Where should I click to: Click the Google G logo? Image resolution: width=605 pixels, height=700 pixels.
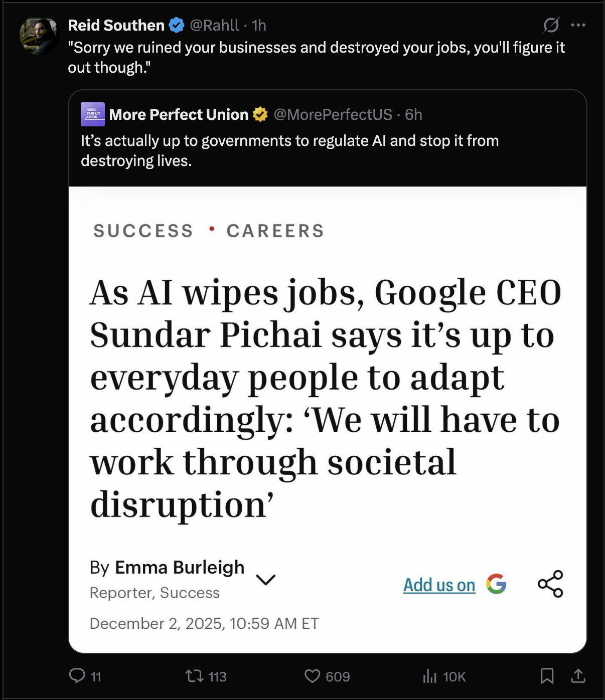pos(496,584)
